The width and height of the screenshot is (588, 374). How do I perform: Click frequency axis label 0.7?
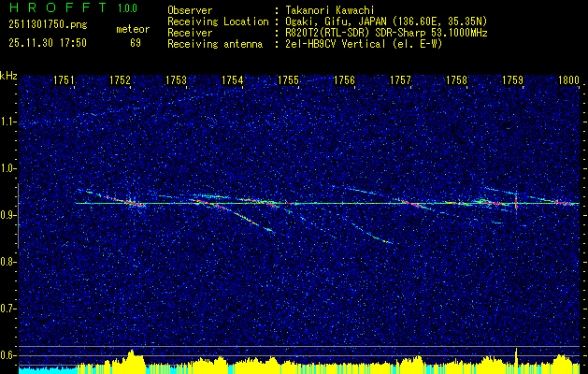(x=7, y=309)
